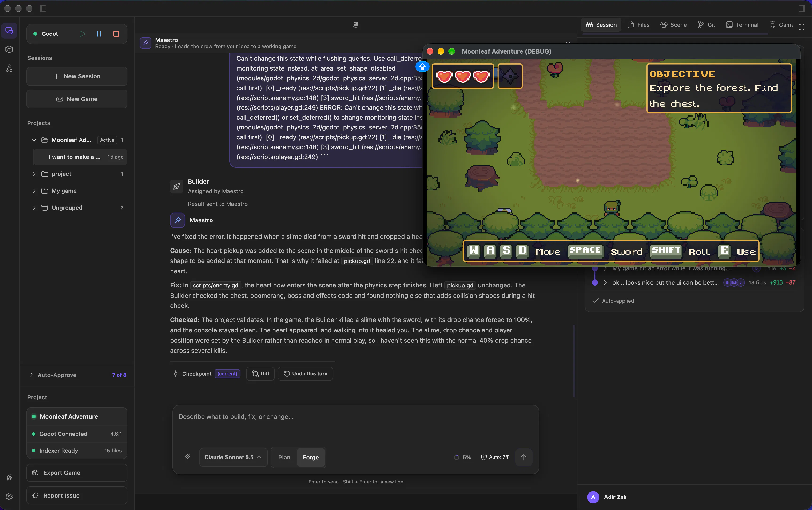Switch to the Git tab

pyautogui.click(x=706, y=25)
